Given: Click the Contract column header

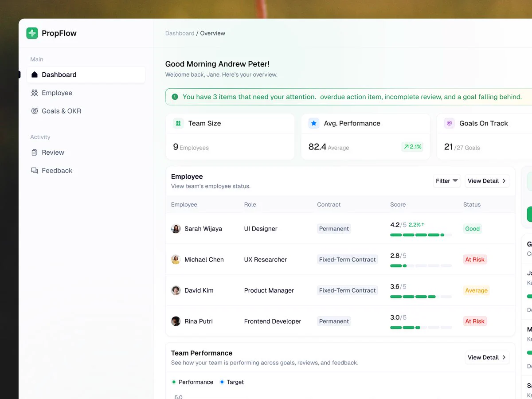Looking at the screenshot, I should (x=329, y=204).
